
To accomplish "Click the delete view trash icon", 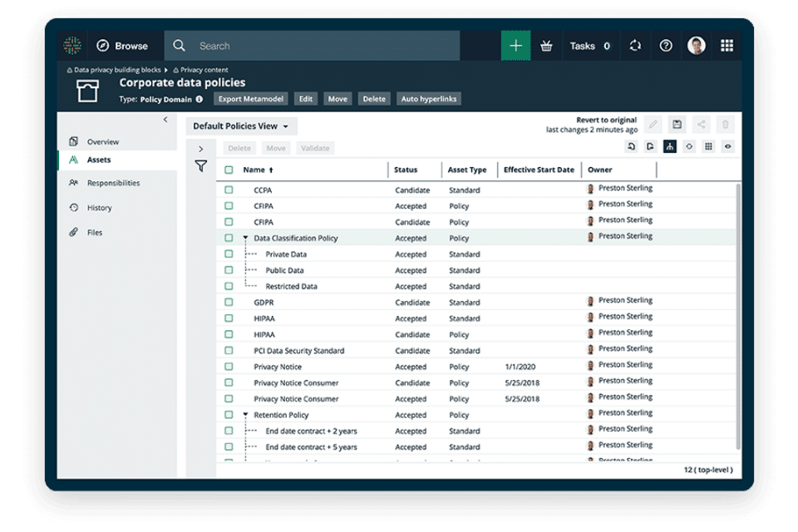I will tap(725, 124).
